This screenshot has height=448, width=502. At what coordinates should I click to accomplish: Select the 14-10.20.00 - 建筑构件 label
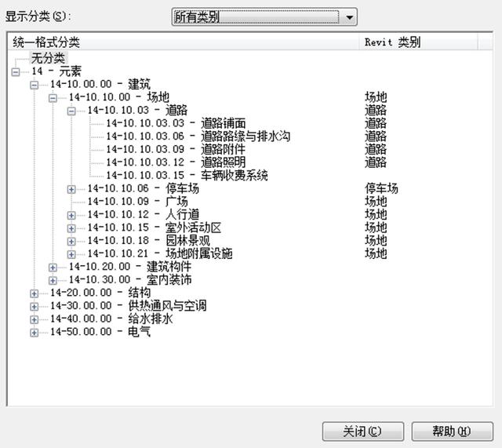130,267
